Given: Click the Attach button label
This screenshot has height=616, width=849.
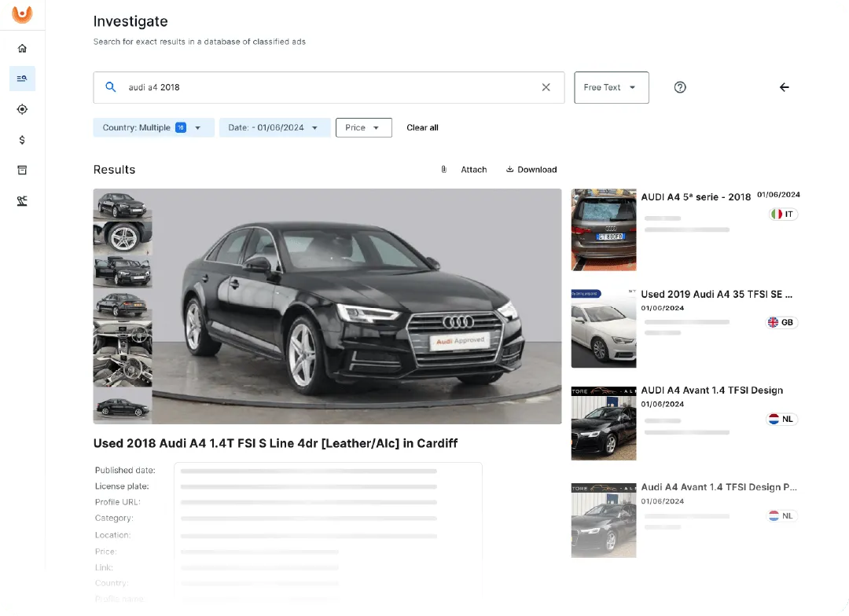Looking at the screenshot, I should (474, 170).
